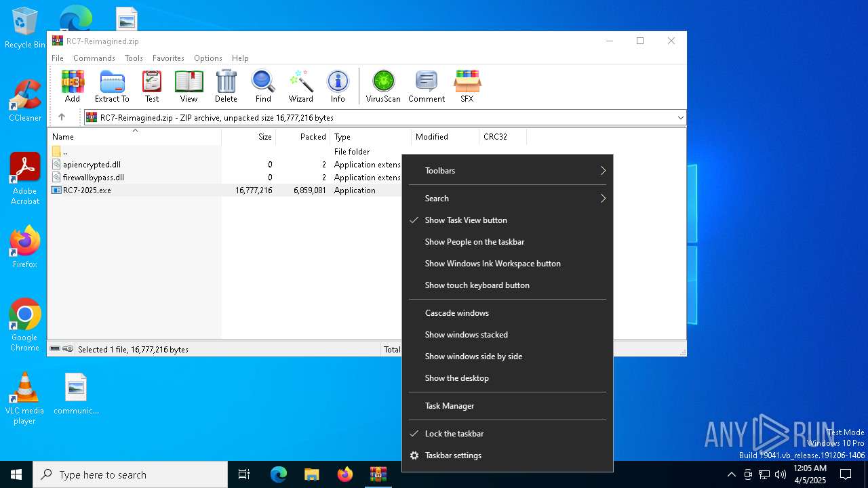
Task: Click the Add toolbar icon in WinRAR
Action: (x=73, y=86)
